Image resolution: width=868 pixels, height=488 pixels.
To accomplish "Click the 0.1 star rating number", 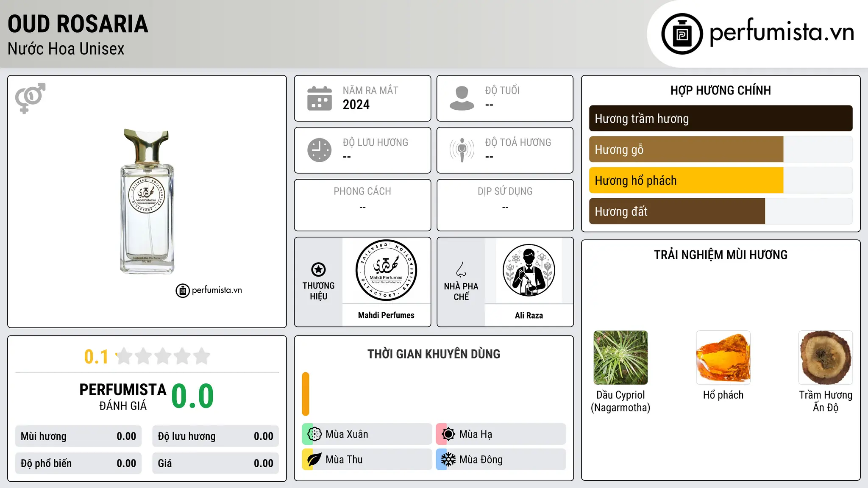I will pos(96,357).
